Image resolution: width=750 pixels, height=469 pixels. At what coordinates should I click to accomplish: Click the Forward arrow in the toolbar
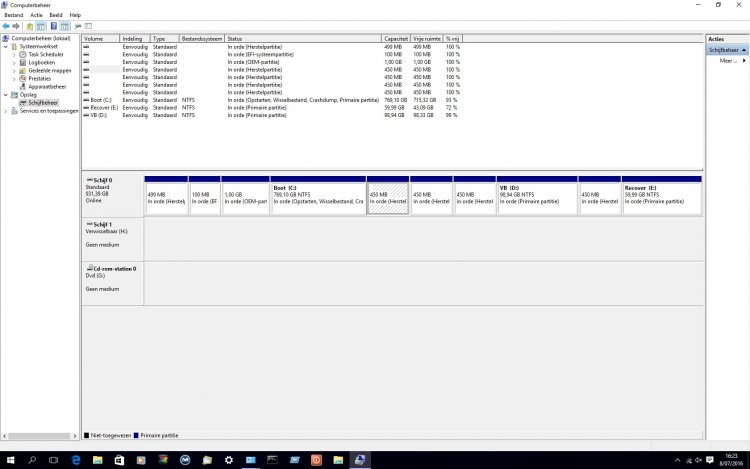click(16, 26)
